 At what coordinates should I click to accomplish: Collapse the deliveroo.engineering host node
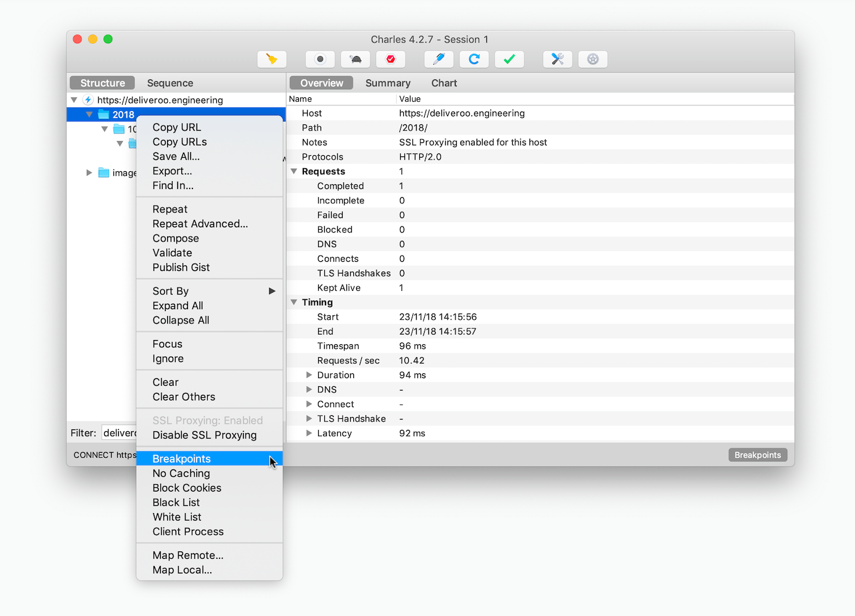pos(74,100)
